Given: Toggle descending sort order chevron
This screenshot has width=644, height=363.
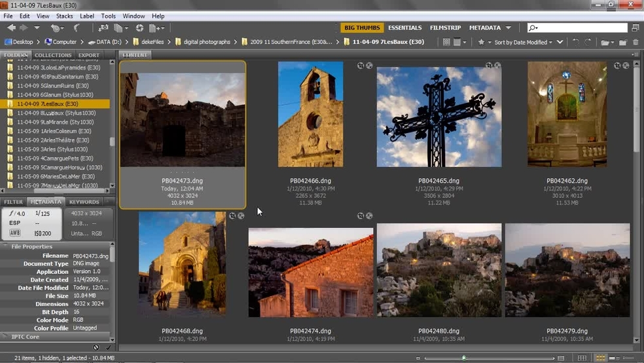Looking at the screenshot, I should 560,42.
